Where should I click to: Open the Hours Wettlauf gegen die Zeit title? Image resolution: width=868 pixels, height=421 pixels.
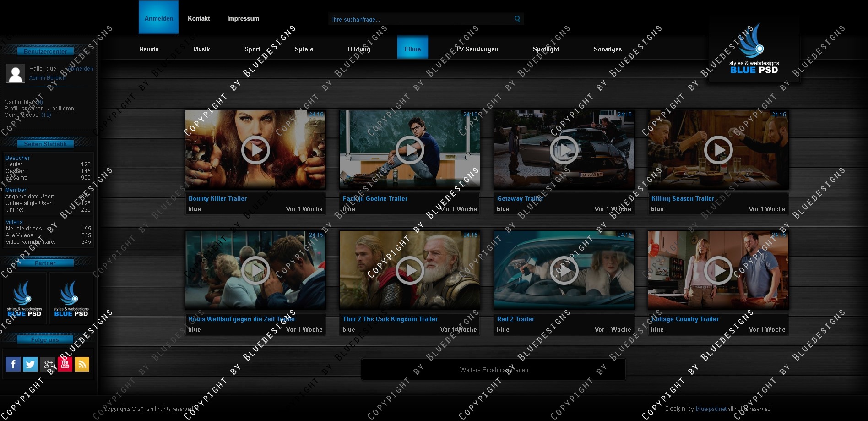click(242, 319)
